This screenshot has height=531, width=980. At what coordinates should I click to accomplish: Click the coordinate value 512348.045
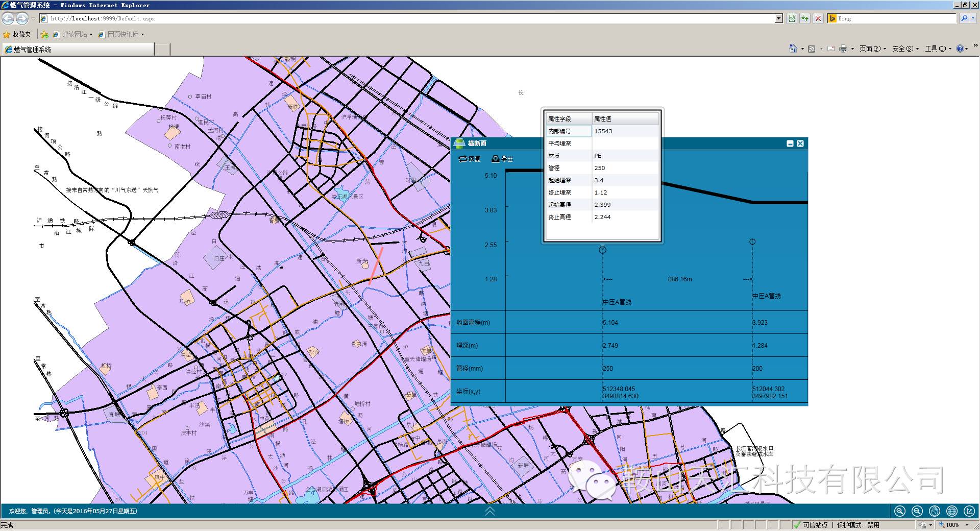619,389
